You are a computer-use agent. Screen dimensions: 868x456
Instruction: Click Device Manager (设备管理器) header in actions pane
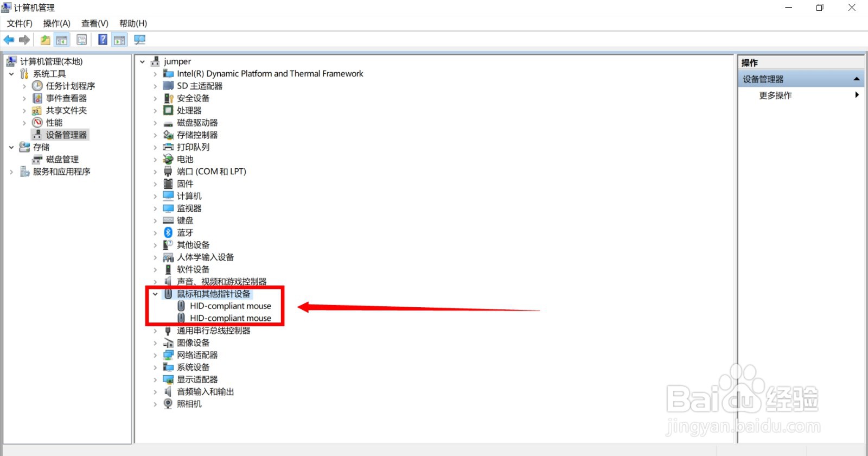(x=763, y=79)
